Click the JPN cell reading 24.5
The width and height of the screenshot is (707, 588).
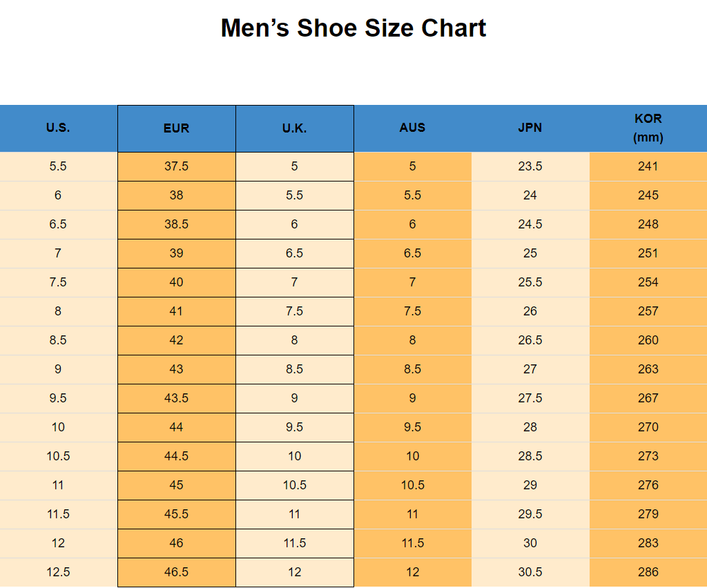(530, 224)
